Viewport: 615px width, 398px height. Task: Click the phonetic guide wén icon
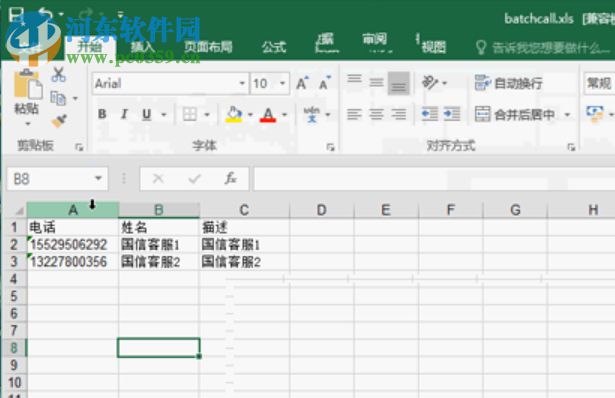pyautogui.click(x=312, y=114)
